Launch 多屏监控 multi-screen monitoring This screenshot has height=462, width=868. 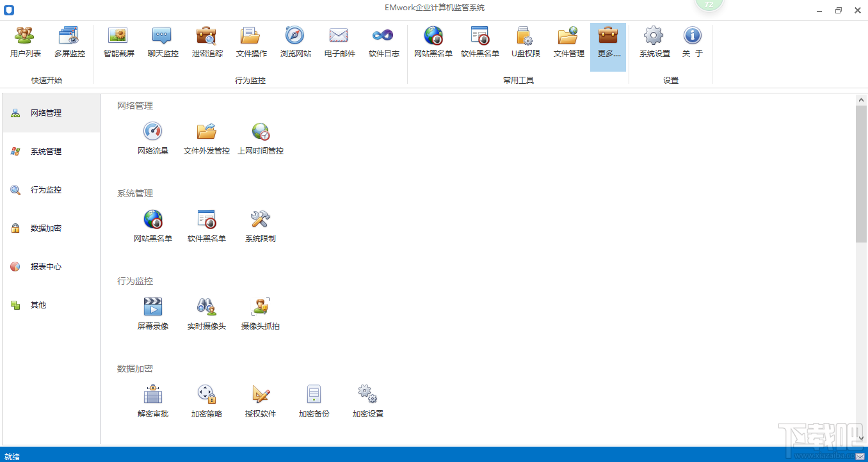[69, 41]
